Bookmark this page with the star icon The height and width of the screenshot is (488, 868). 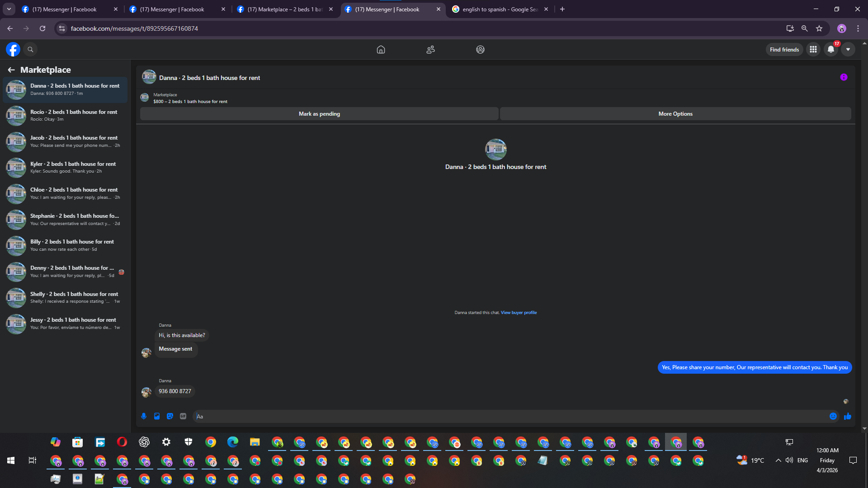point(819,28)
